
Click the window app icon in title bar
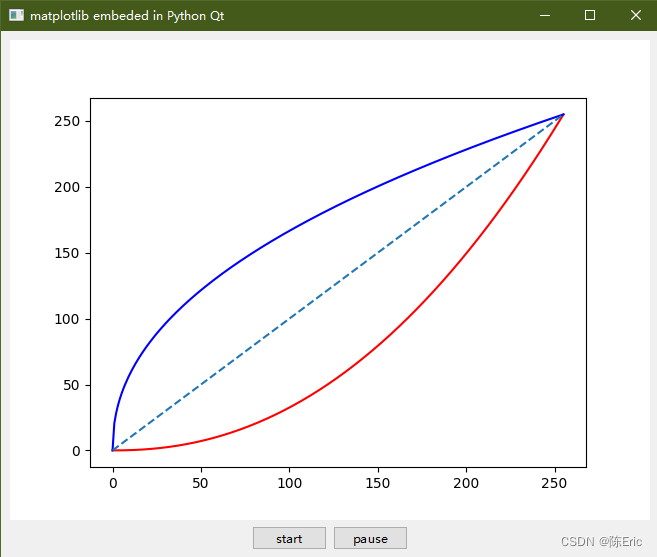click(x=16, y=16)
